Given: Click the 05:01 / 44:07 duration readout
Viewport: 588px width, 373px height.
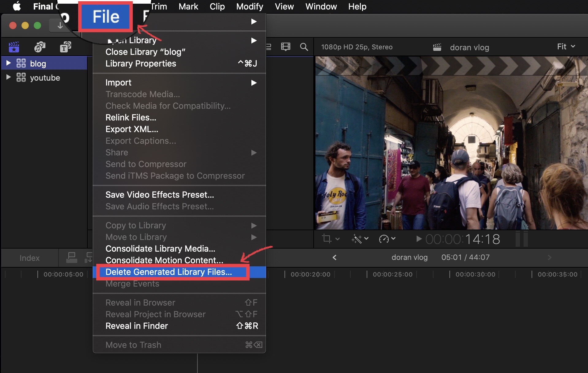Looking at the screenshot, I should point(465,257).
